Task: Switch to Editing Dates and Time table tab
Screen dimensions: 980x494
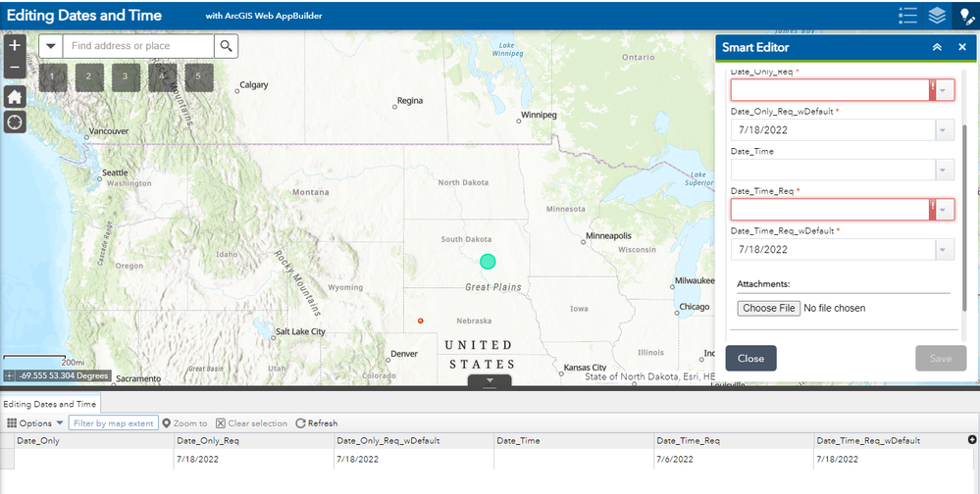Action: coord(50,404)
